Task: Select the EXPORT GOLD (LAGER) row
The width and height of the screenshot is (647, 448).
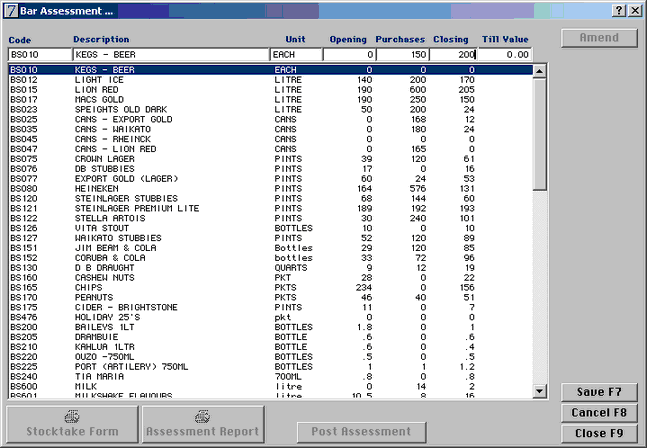Action: [x=271, y=179]
